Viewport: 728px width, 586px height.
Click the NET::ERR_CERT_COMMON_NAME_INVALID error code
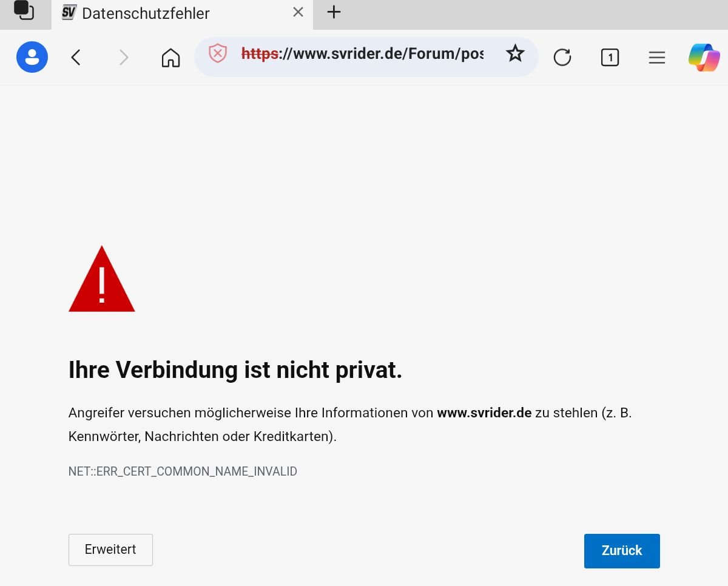click(x=183, y=471)
